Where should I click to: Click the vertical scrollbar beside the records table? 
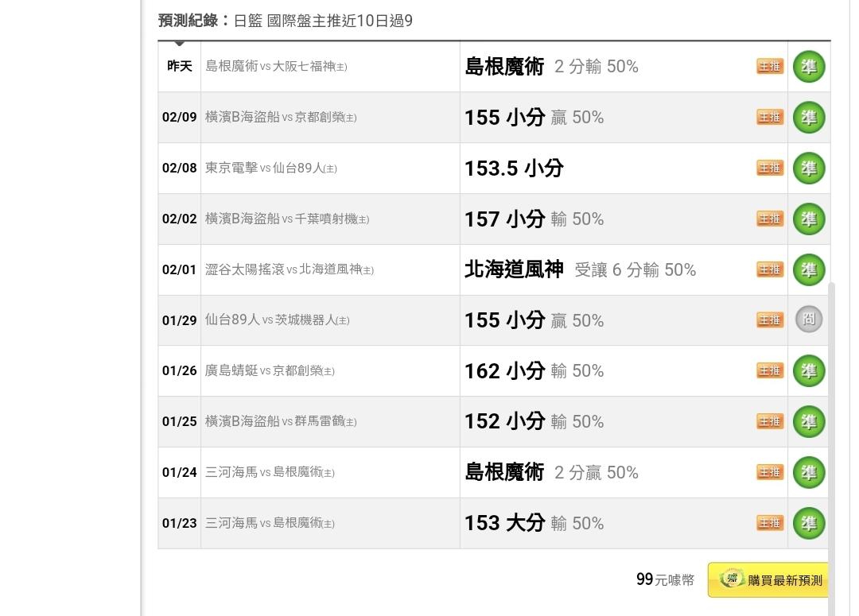click(832, 449)
